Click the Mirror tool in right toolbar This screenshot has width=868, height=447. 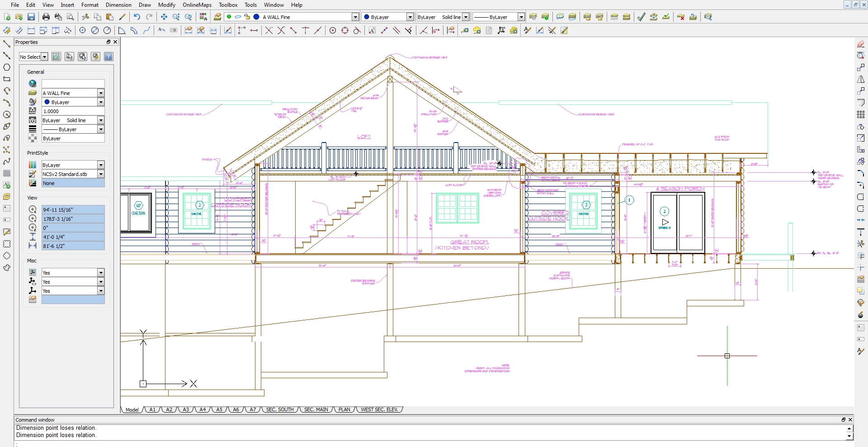point(861,79)
